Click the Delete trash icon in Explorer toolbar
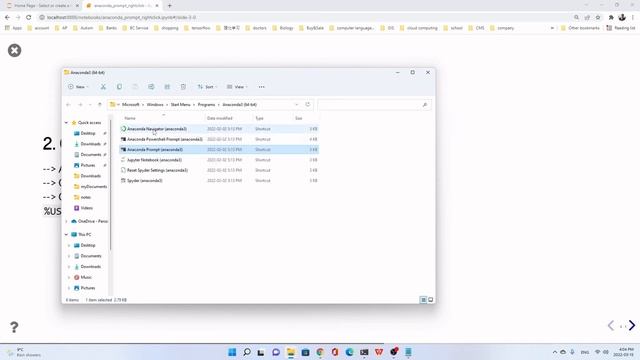This screenshot has width=640, height=360. [x=183, y=87]
